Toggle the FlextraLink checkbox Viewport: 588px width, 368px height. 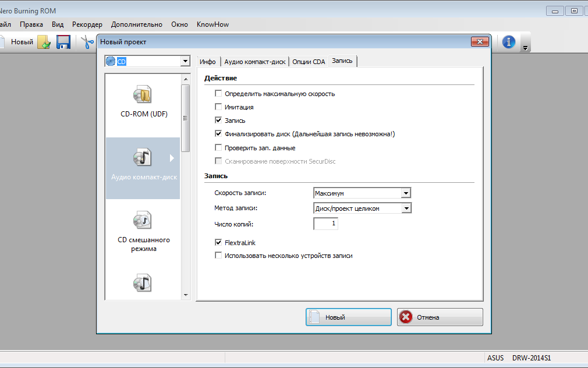tap(218, 242)
